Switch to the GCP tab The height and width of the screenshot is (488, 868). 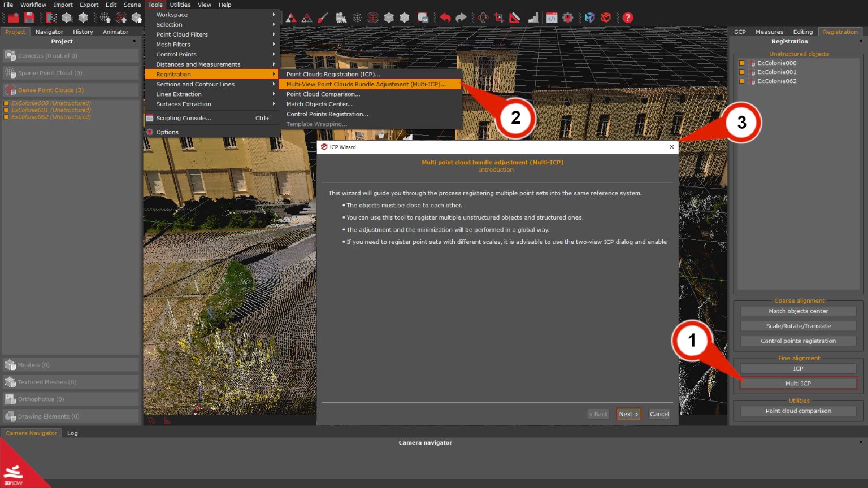pyautogui.click(x=740, y=32)
